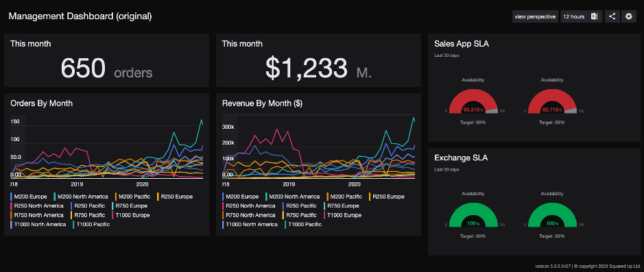Image resolution: width=644 pixels, height=272 pixels.
Task: Hide T1000 North America in Revenue By Month legend
Action: click(x=250, y=225)
